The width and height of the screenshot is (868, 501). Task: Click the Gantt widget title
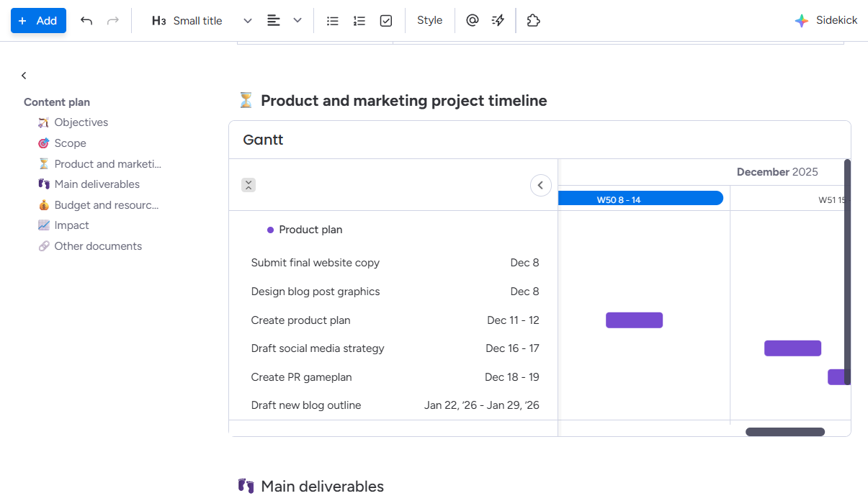tap(263, 140)
